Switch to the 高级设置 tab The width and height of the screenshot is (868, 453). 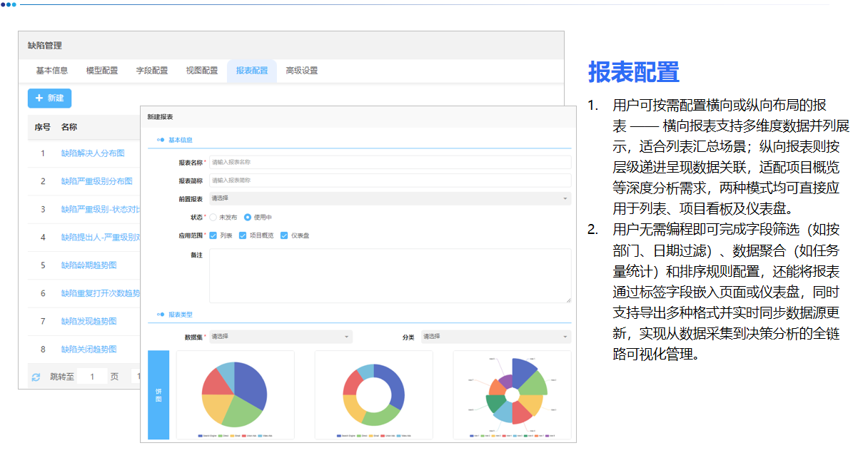coord(302,71)
